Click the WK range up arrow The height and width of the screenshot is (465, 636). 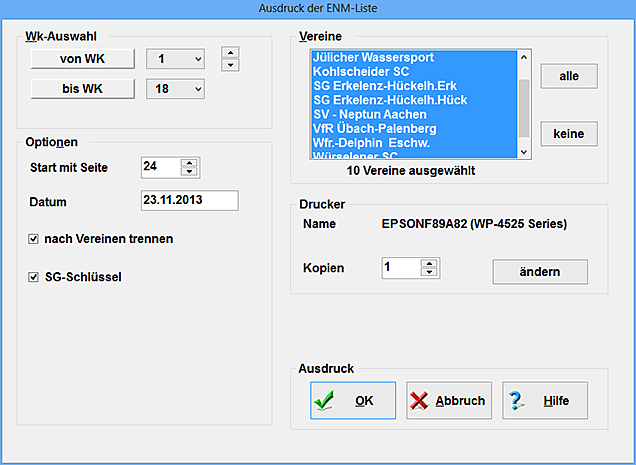(229, 52)
